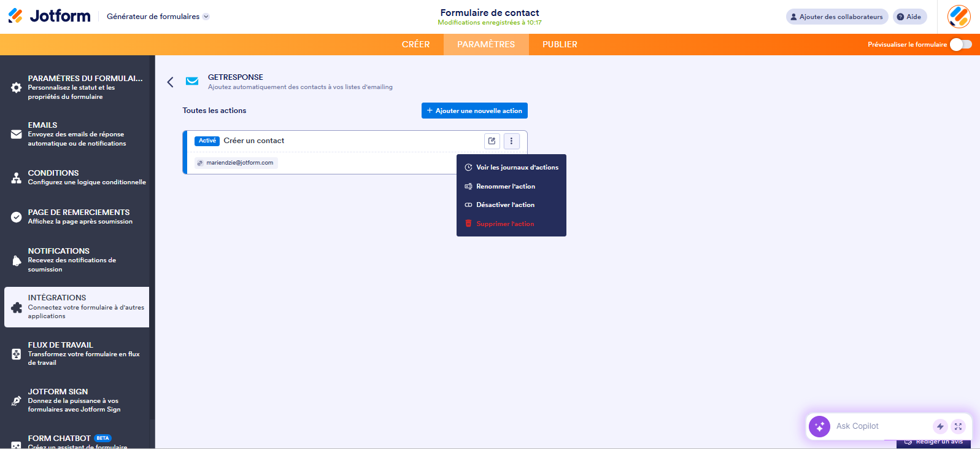The width and height of the screenshot is (980, 449).
Task: Click the three-dots action menu icon
Action: point(511,141)
